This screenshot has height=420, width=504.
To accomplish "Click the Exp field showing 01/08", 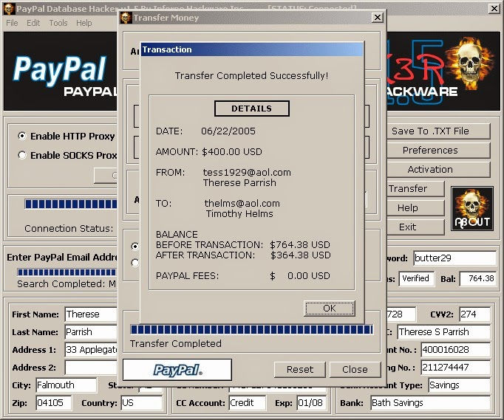I will pyautogui.click(x=311, y=403).
